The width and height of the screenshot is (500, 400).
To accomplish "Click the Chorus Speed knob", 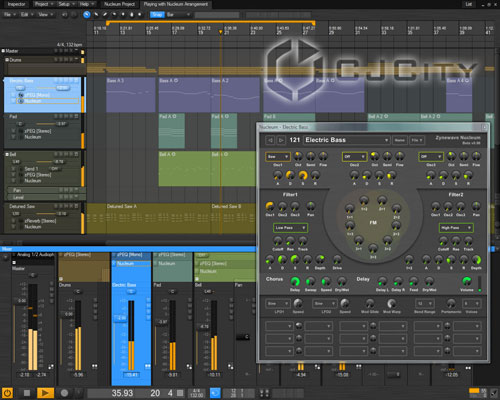I will pos(326,282).
